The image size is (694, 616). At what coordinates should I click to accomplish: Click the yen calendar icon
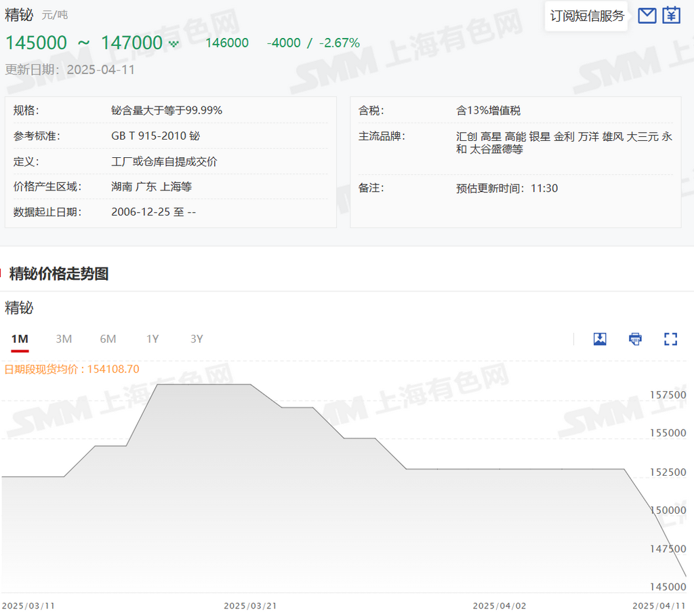click(x=671, y=16)
